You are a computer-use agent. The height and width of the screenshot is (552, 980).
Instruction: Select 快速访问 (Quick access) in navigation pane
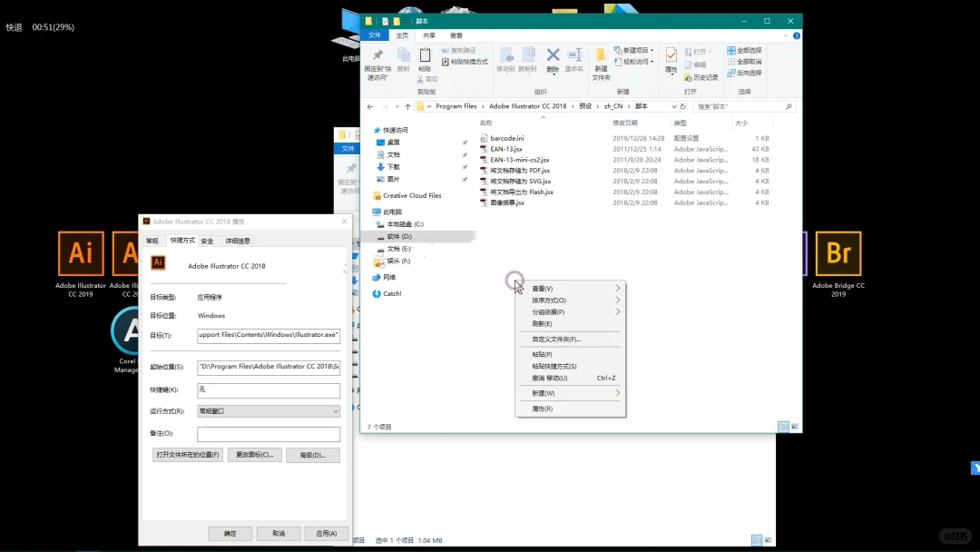coord(390,130)
